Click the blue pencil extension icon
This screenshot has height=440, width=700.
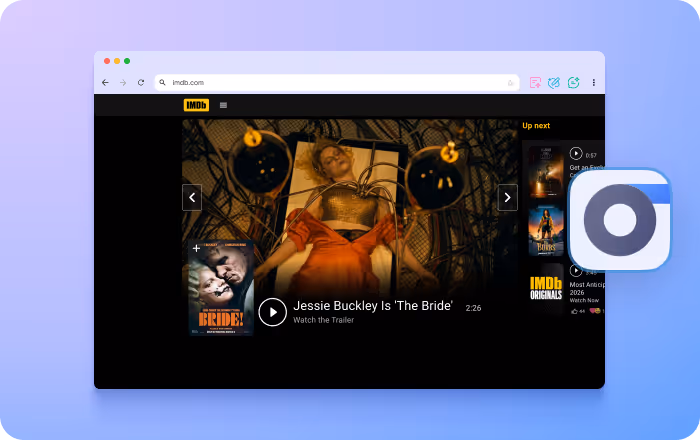tap(554, 83)
